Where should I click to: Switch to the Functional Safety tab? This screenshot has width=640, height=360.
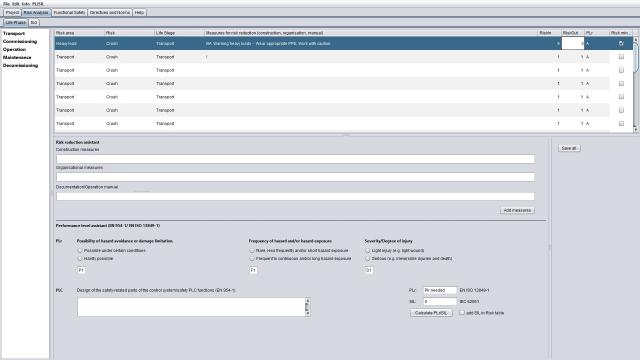pyautogui.click(x=69, y=13)
